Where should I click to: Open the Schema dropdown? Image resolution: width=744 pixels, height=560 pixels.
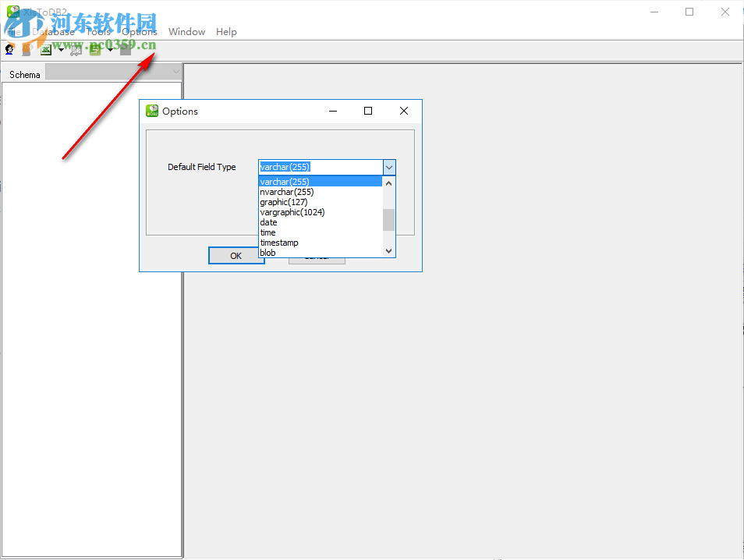point(177,72)
